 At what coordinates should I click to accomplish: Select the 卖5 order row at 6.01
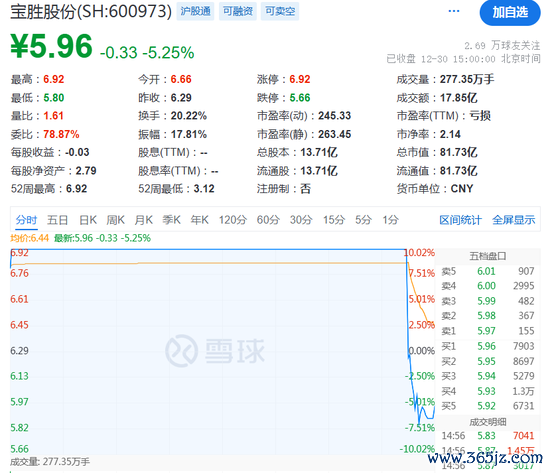[x=488, y=271]
